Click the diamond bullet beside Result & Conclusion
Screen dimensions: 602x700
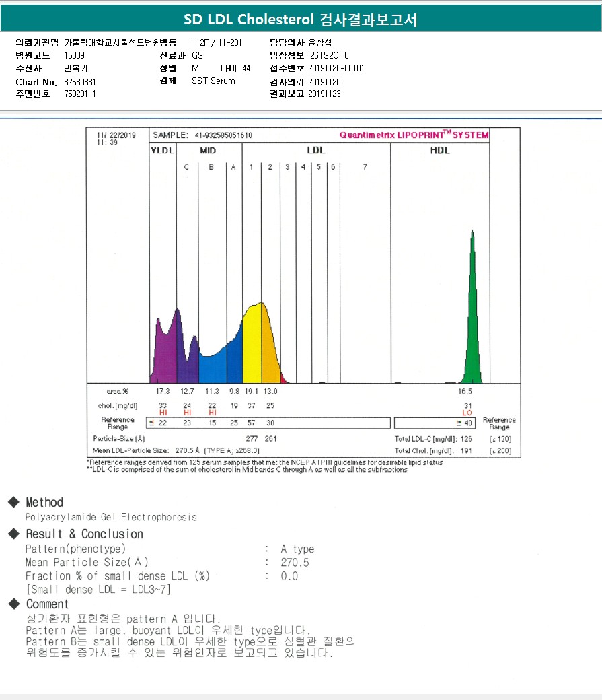point(13,534)
